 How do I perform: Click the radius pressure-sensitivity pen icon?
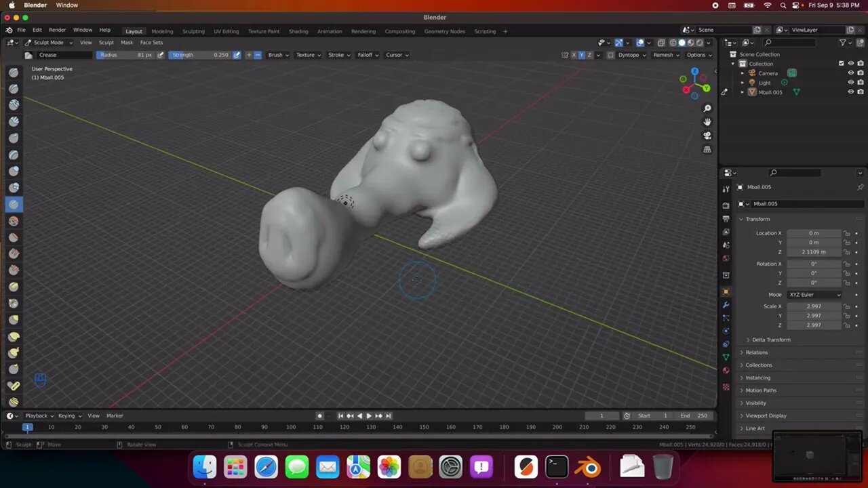coord(161,55)
